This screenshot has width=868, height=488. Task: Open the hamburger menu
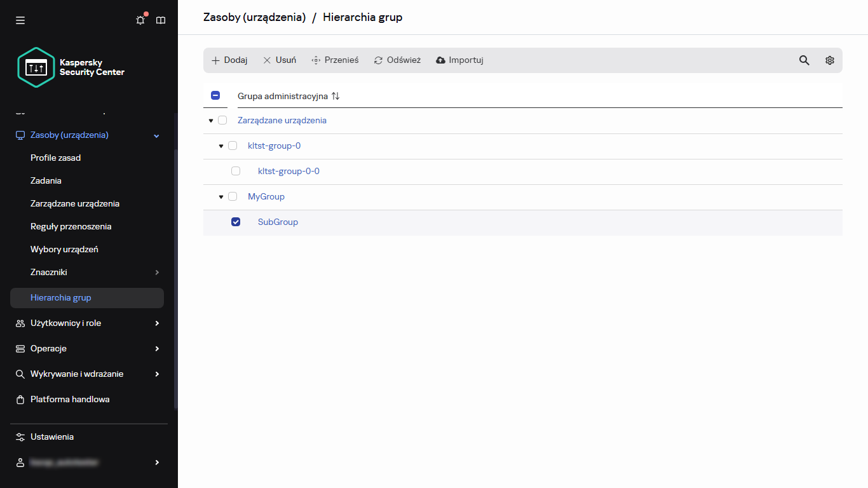[x=20, y=20]
